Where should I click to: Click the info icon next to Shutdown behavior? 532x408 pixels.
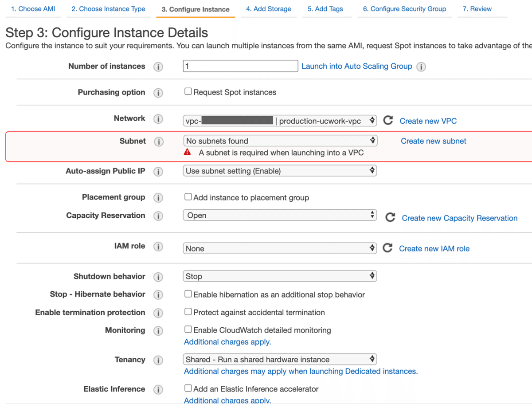[x=158, y=277]
